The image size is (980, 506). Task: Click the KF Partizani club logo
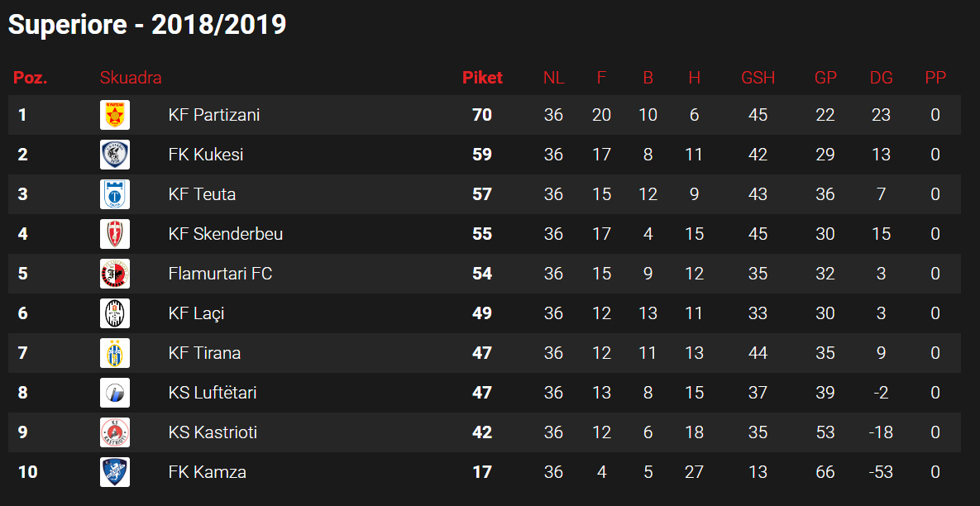[115, 115]
